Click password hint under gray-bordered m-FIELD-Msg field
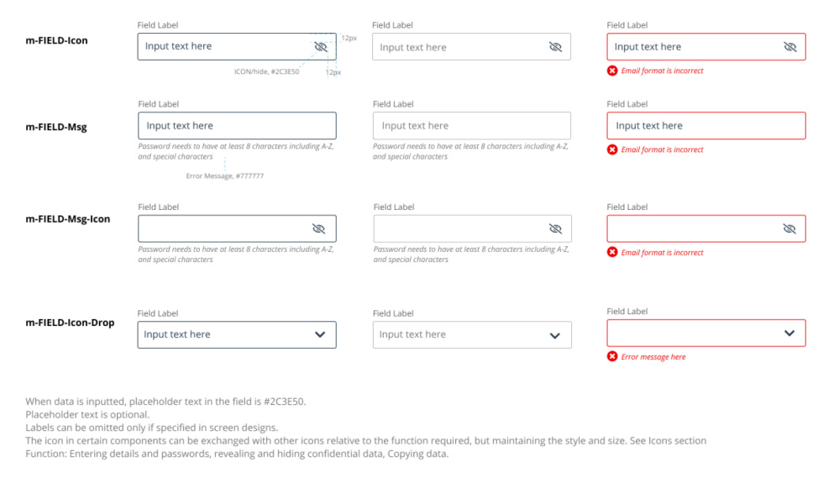Viewport: 839px width, 504px height. click(x=471, y=151)
